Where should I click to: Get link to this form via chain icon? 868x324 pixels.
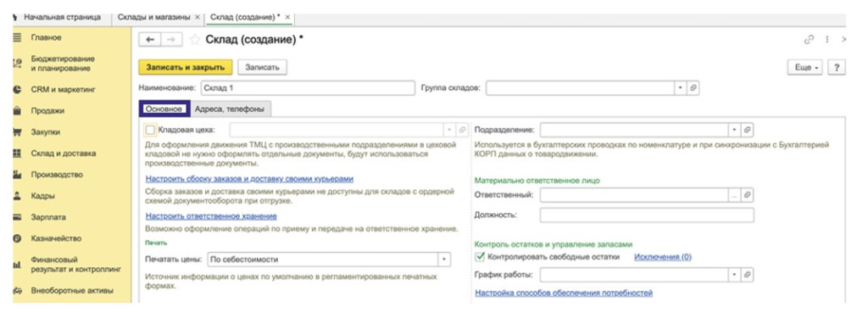[x=809, y=40]
